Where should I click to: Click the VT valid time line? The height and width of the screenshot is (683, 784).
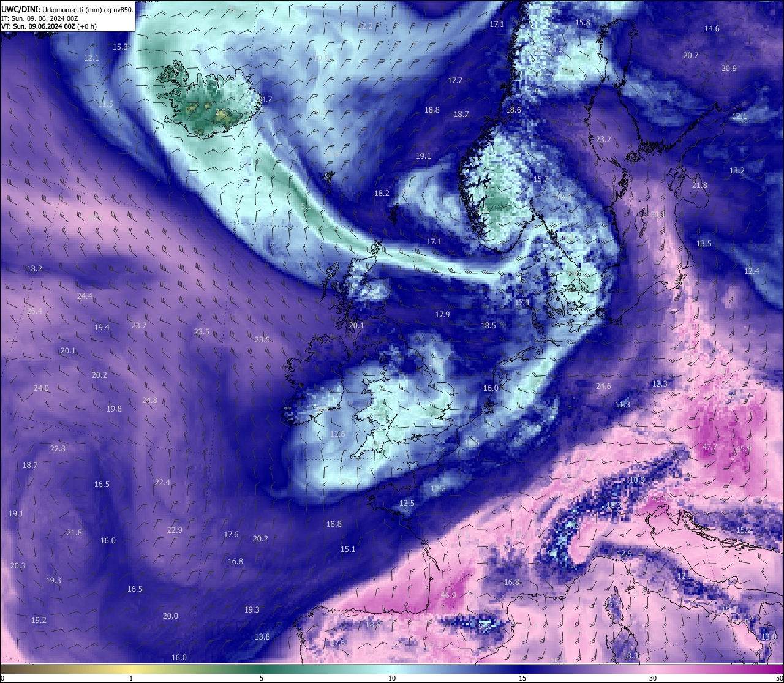click(x=48, y=26)
